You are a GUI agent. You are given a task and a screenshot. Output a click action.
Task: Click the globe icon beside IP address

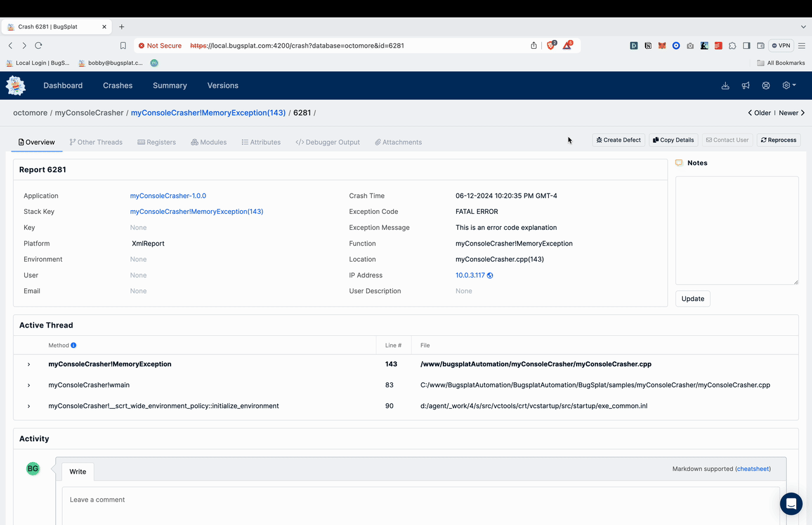tap(490, 276)
